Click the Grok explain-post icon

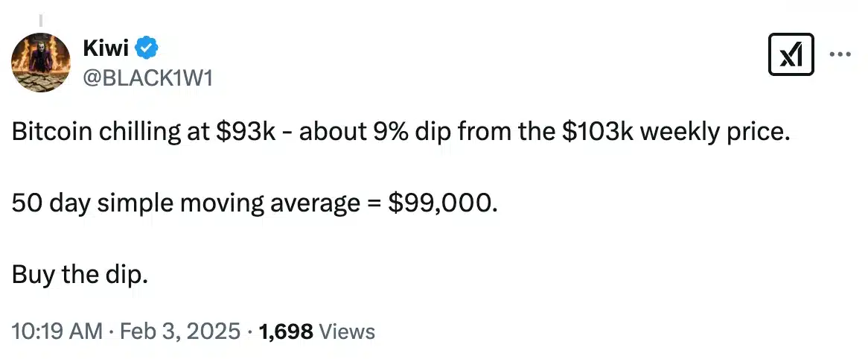coord(791,56)
